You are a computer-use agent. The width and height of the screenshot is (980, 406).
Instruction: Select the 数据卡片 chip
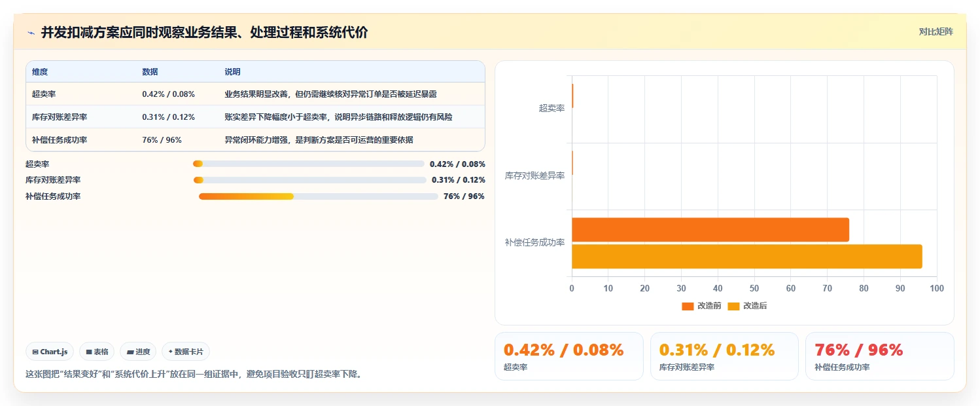coord(186,352)
